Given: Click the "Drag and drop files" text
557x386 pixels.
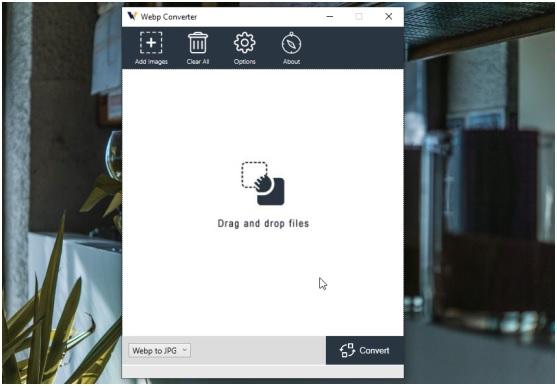Looking at the screenshot, I should click(263, 224).
